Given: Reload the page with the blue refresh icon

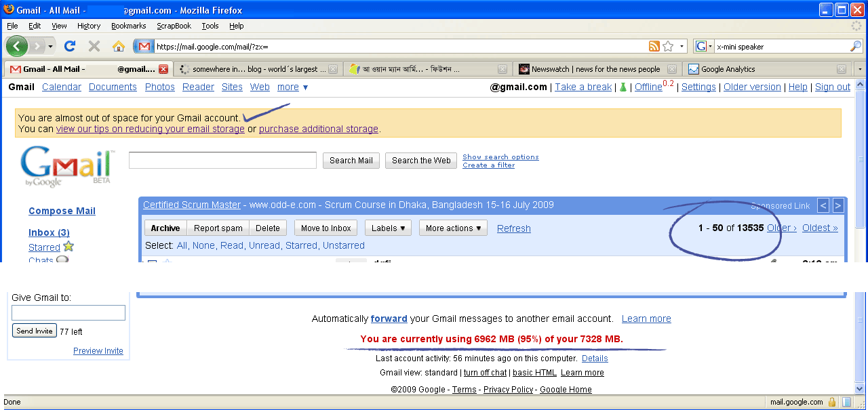Looking at the screenshot, I should tap(69, 46).
